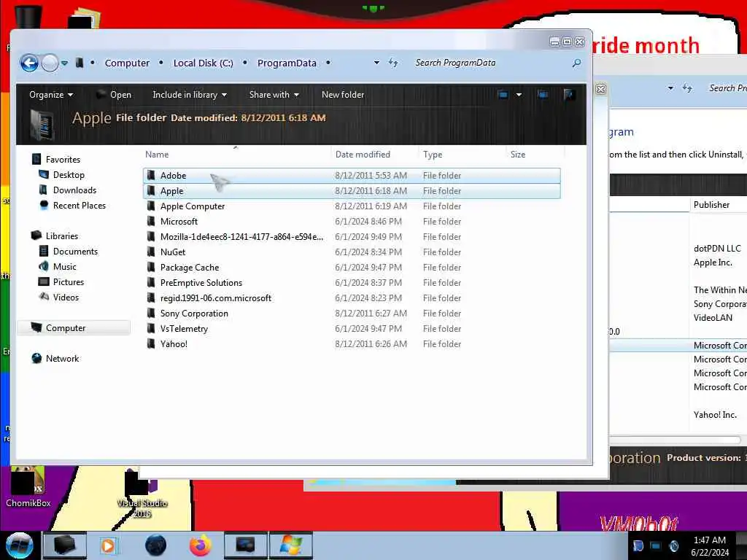Expand Favorites in navigation pane
747x560 pixels.
55,159
